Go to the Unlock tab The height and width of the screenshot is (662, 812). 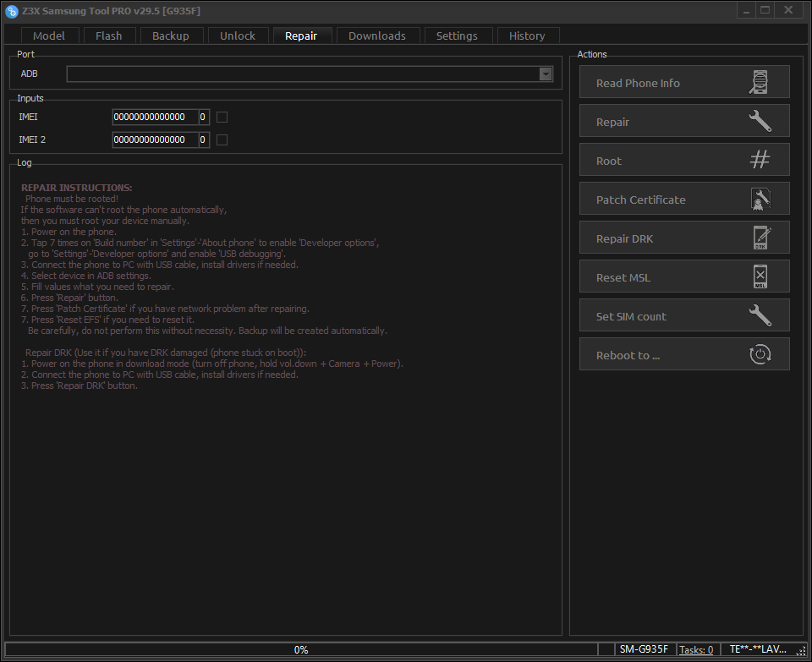238,36
